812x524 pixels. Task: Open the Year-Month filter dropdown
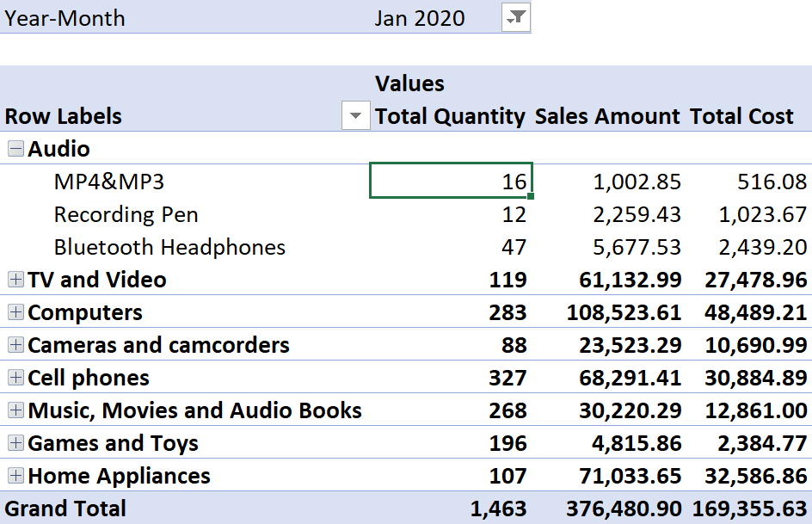coord(516,17)
